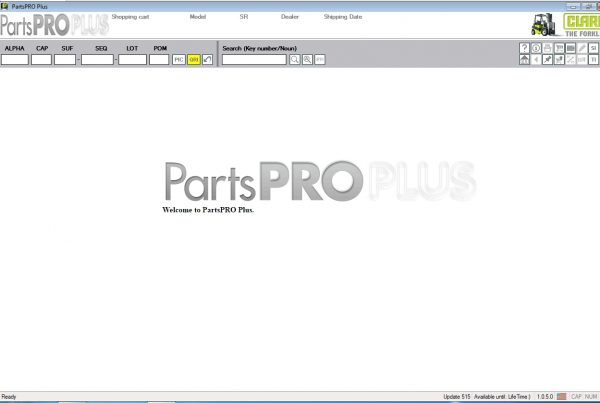Click the undo arrow icon next to ORI
Viewport: 600px width, 403px height.
[x=207, y=60]
